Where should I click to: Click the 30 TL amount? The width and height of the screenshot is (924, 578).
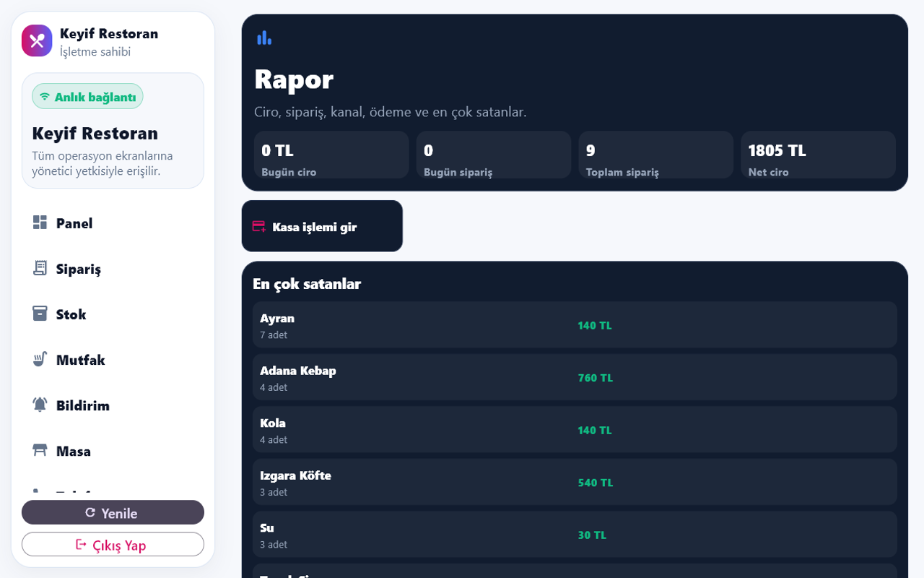(x=592, y=535)
